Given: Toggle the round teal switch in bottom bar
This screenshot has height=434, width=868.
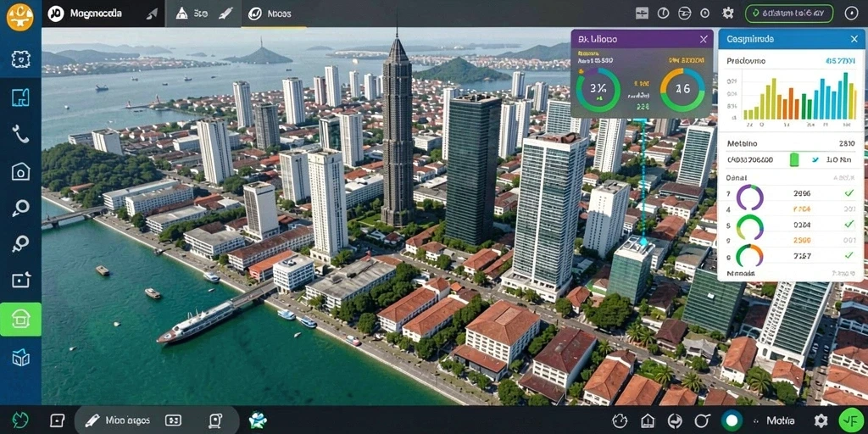Looking at the screenshot, I should point(732,420).
